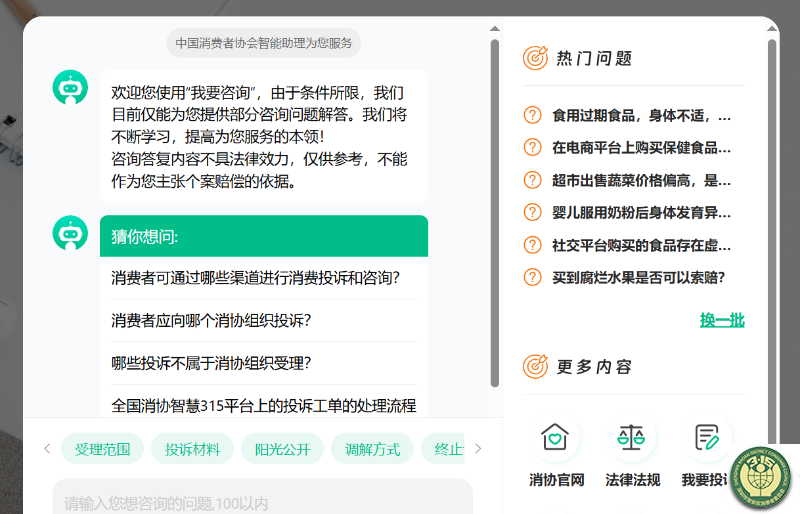Ask 哪些投诉不属于消协组织受理?
Image resolution: width=800 pixels, height=514 pixels.
point(211,363)
